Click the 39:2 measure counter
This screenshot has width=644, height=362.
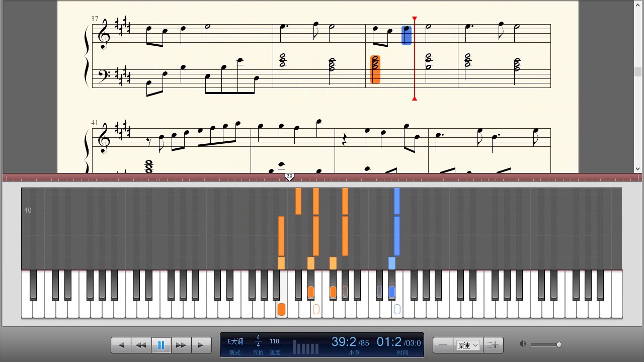[344, 342]
